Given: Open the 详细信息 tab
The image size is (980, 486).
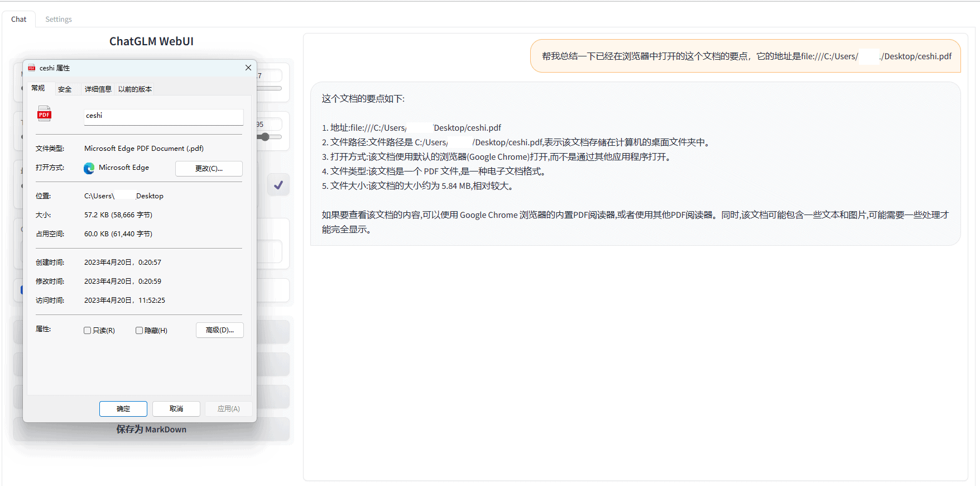Looking at the screenshot, I should tap(98, 89).
